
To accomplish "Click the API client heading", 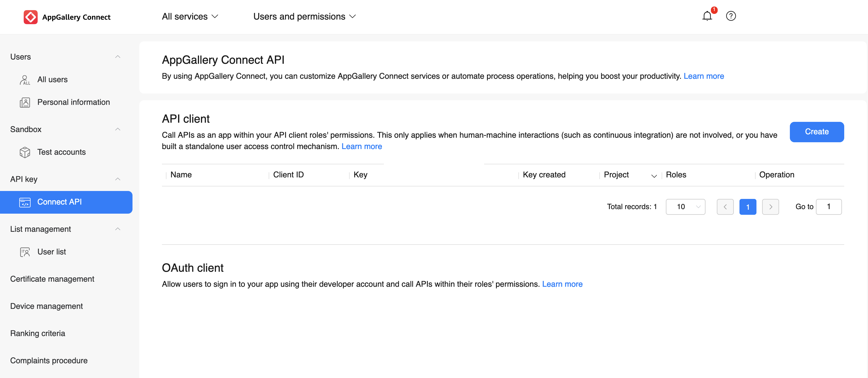I will [x=186, y=119].
